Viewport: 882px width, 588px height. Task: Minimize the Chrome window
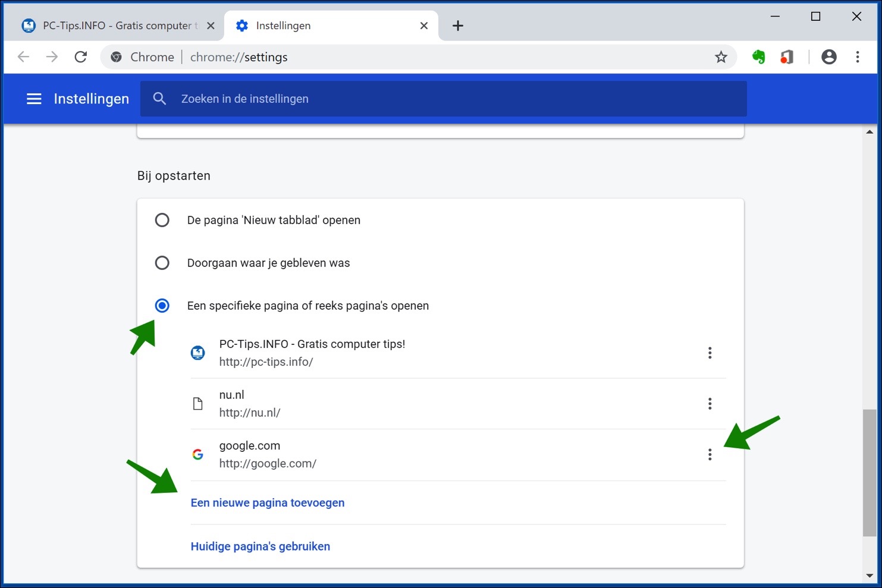[775, 17]
